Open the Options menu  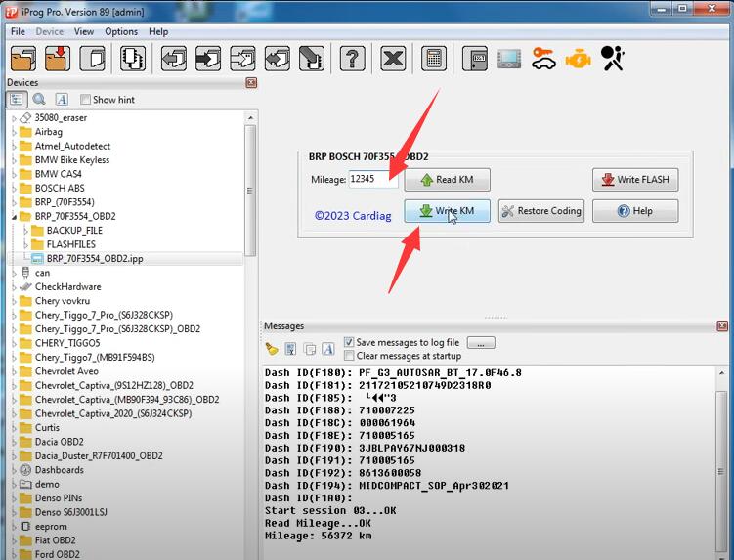pyautogui.click(x=121, y=32)
